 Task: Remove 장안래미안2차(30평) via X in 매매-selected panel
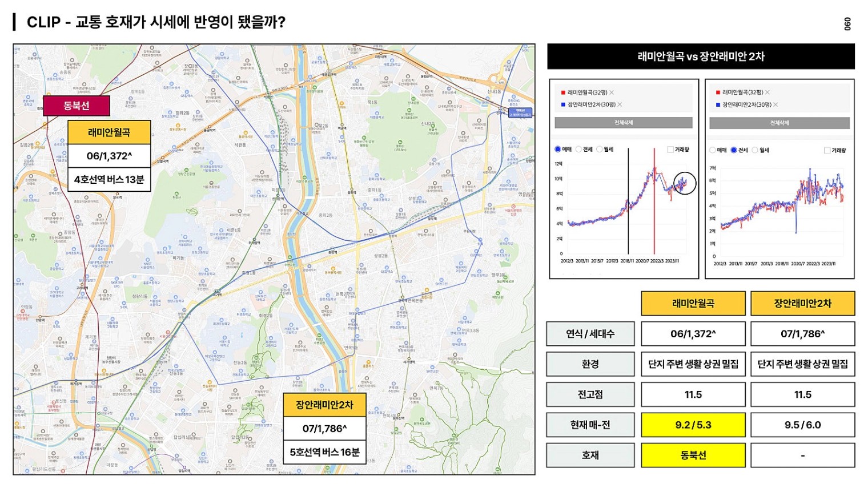pos(620,104)
